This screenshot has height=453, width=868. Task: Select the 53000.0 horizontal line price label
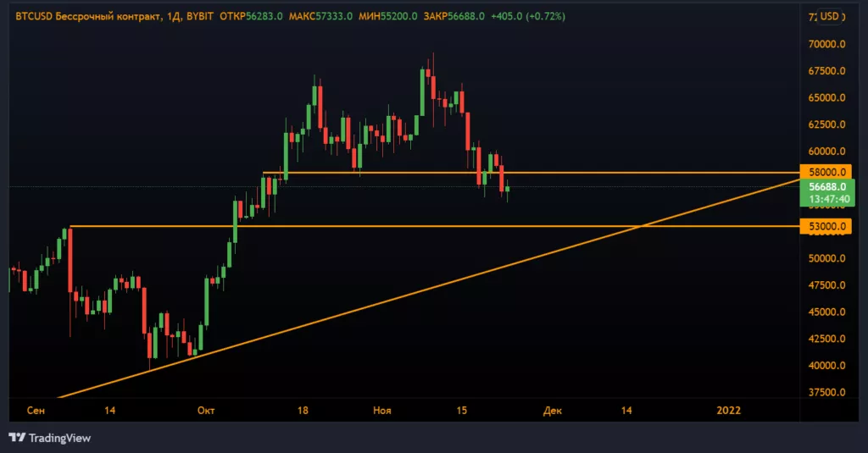(x=825, y=226)
